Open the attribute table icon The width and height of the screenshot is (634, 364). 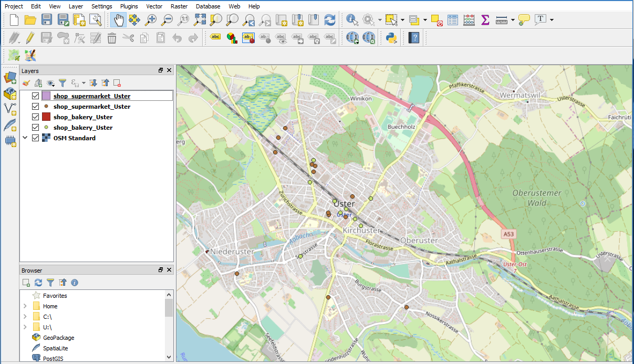click(453, 20)
